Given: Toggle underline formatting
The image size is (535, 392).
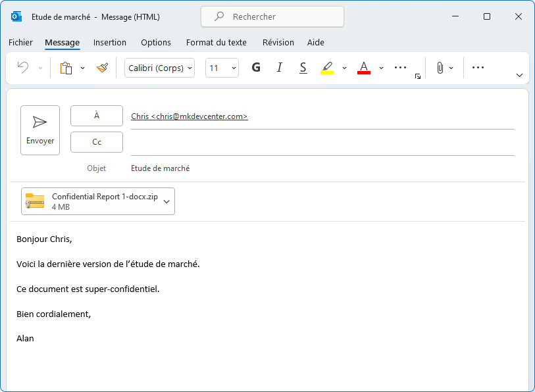Looking at the screenshot, I should pos(302,68).
